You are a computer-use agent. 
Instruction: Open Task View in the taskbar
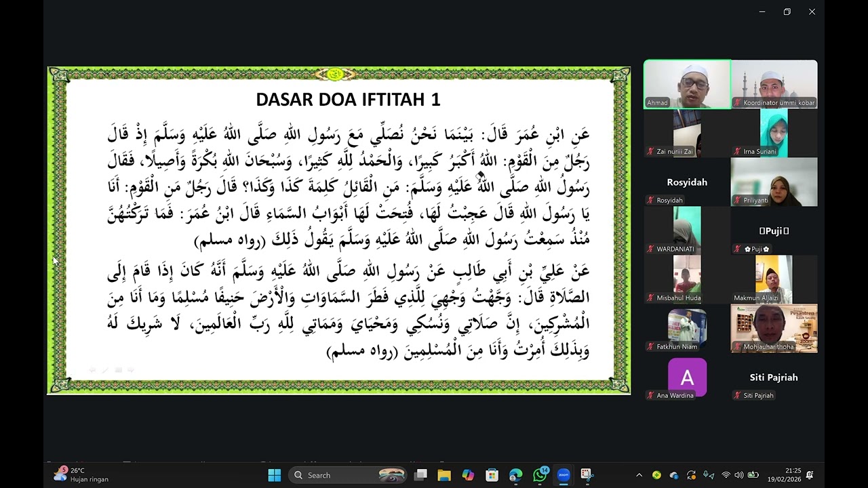coord(420,475)
